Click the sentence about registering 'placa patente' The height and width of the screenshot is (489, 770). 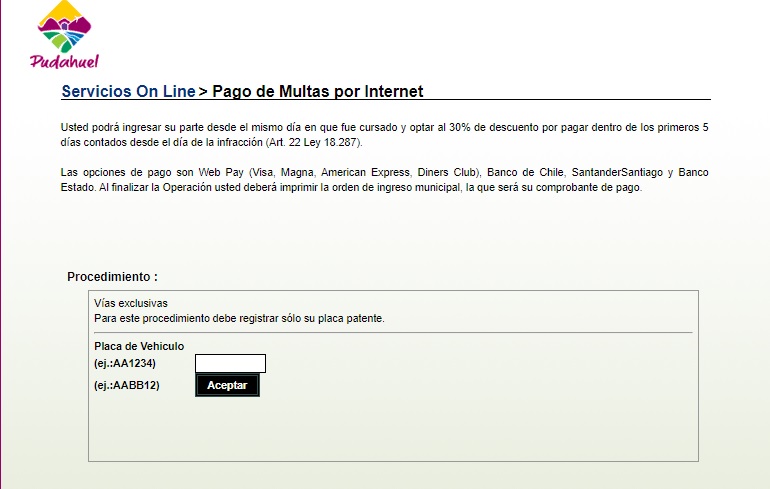click(239, 319)
